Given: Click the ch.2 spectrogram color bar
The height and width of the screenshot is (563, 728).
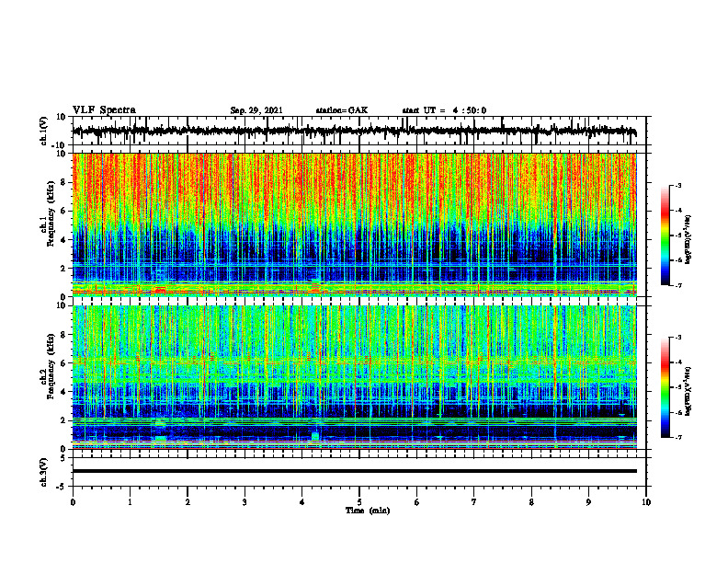Looking at the screenshot, I should tap(665, 387).
